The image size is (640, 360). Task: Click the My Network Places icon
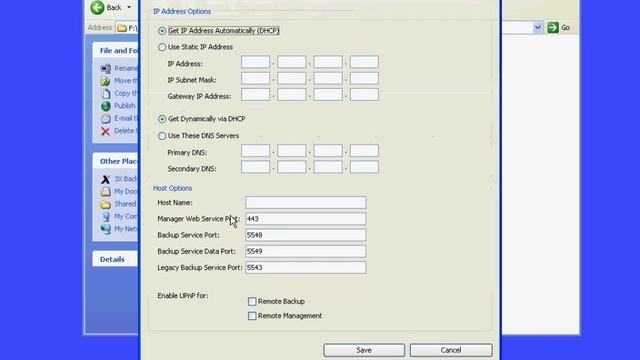pyautogui.click(x=105, y=229)
